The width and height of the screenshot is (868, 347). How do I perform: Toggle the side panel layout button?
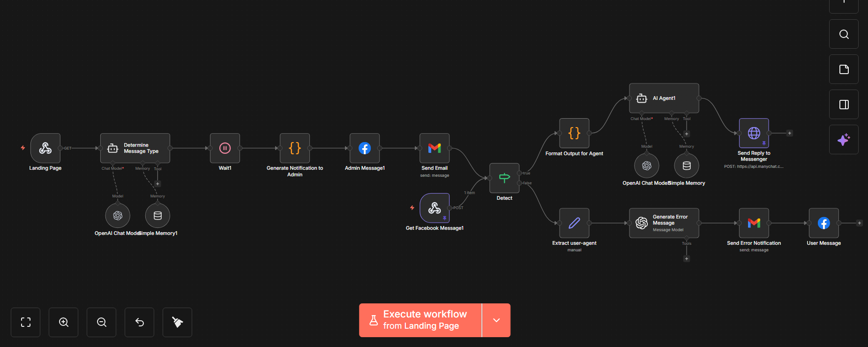tap(844, 105)
